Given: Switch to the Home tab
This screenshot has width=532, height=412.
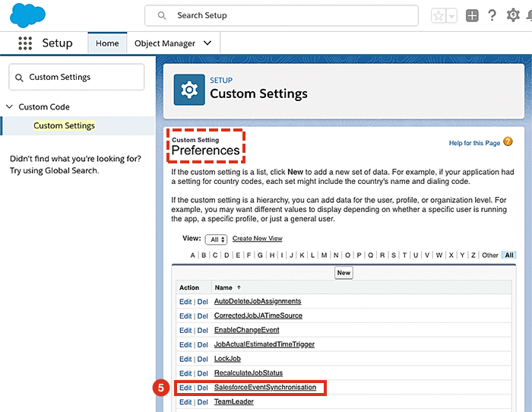Looking at the screenshot, I should tap(107, 43).
